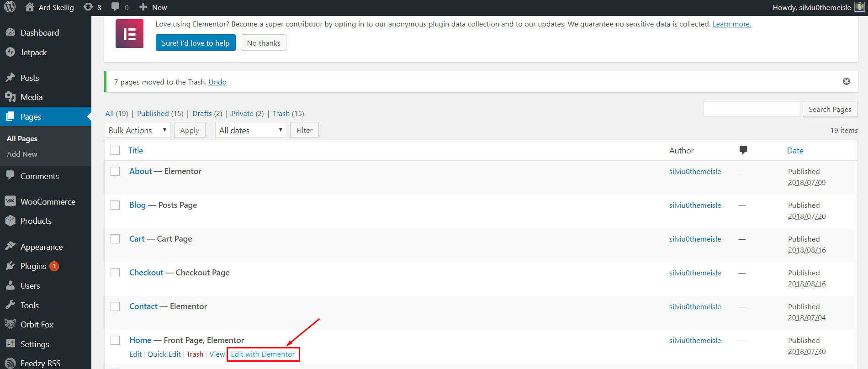This screenshot has width=868, height=369.
Task: Open the Checkout page title link
Action: click(146, 273)
